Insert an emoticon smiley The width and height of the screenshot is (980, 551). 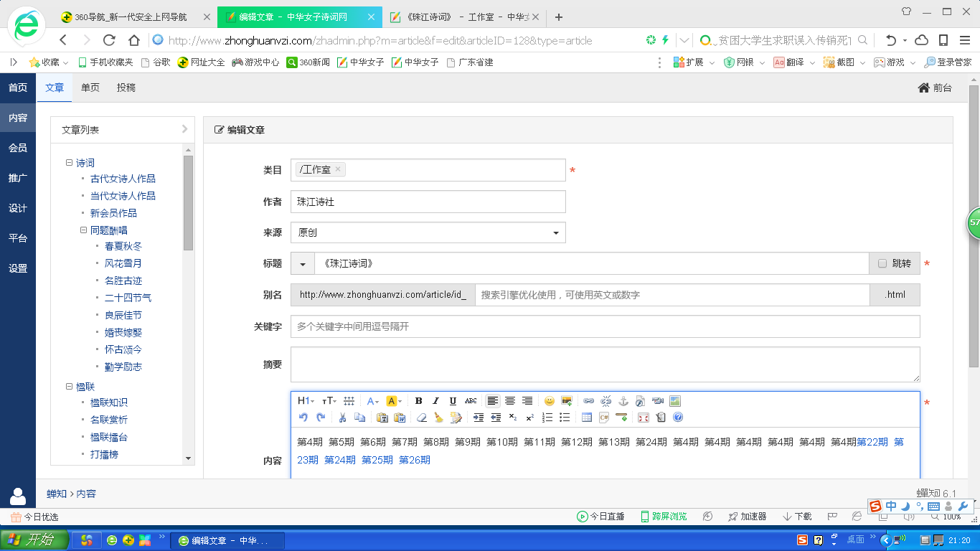tap(550, 401)
